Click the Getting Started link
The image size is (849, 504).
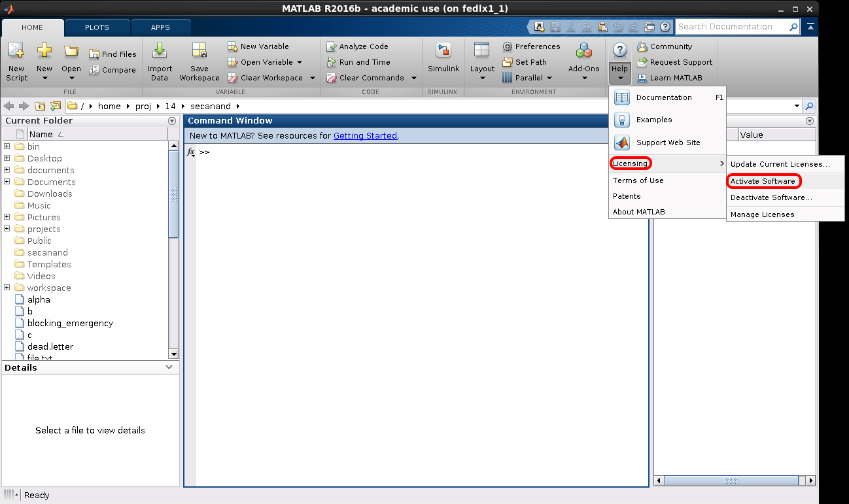click(x=365, y=136)
